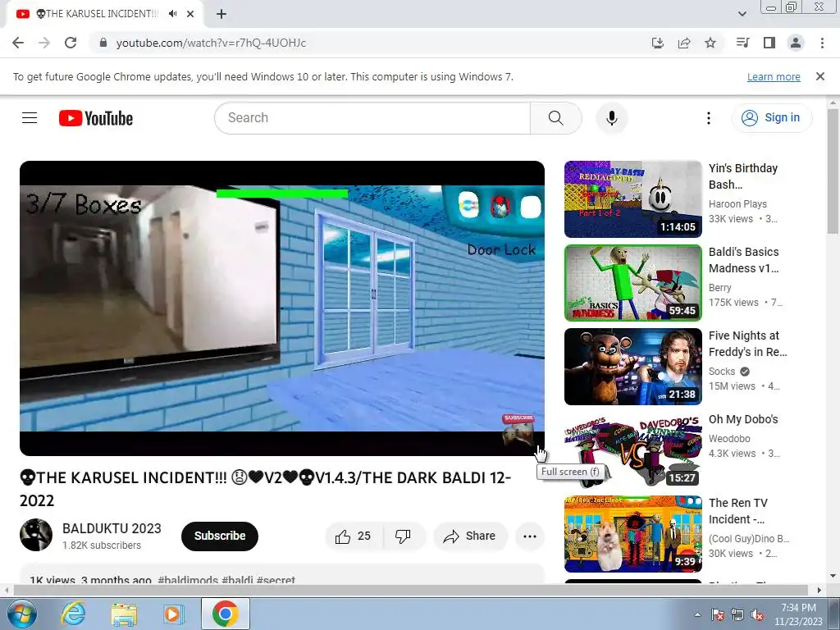Subscribe to BALDUKTU 2023
Viewport: 840px width, 630px height.
(x=220, y=536)
